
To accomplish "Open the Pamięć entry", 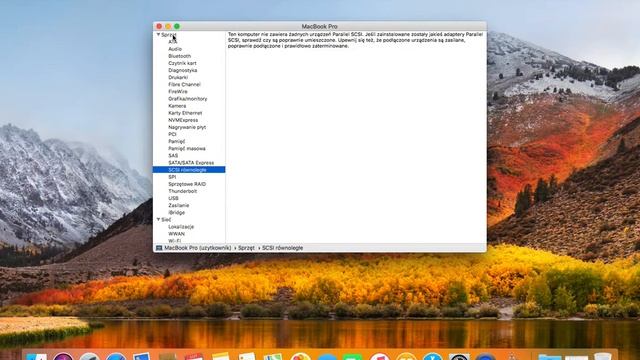I will [177, 141].
